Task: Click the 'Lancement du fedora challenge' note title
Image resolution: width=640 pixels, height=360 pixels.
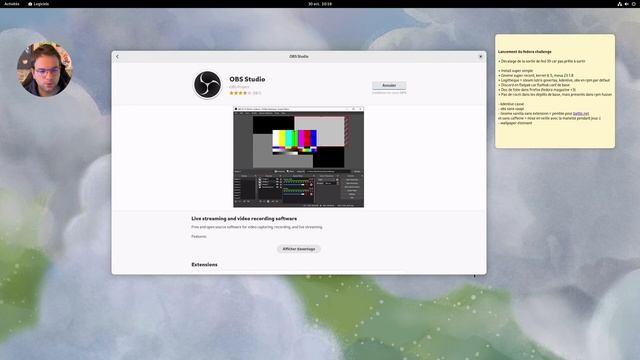Action: [x=525, y=52]
